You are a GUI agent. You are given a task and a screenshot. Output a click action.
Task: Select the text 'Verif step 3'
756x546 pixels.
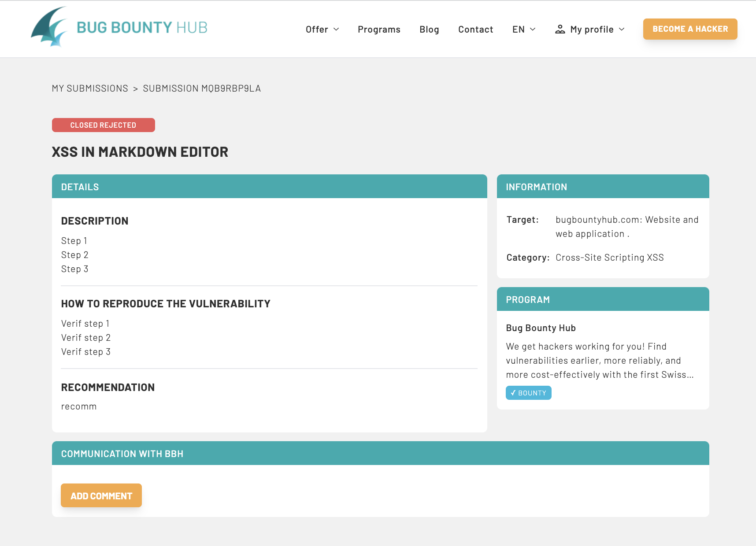[x=86, y=352]
